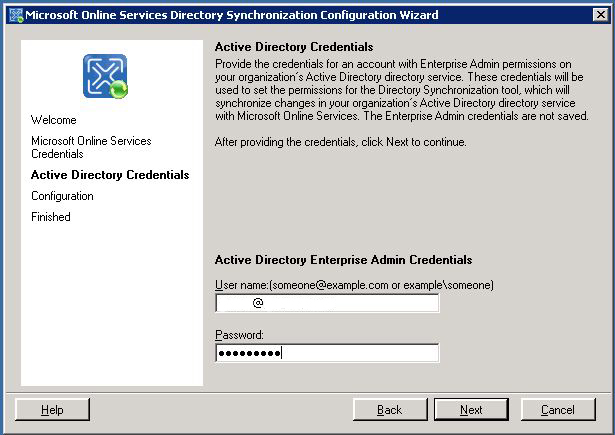
Task: Click into the Password field
Action: pos(327,352)
